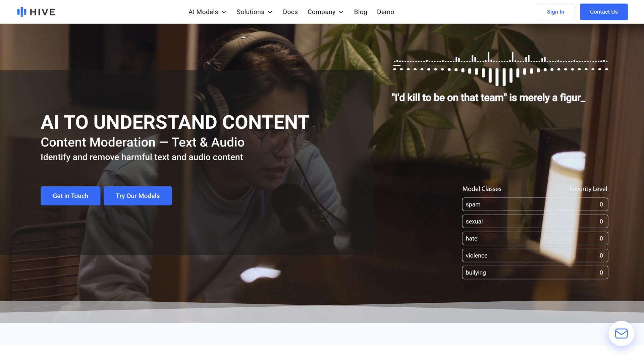Click the Hive logo icon
Screen dimensions: 644x362
point(22,12)
